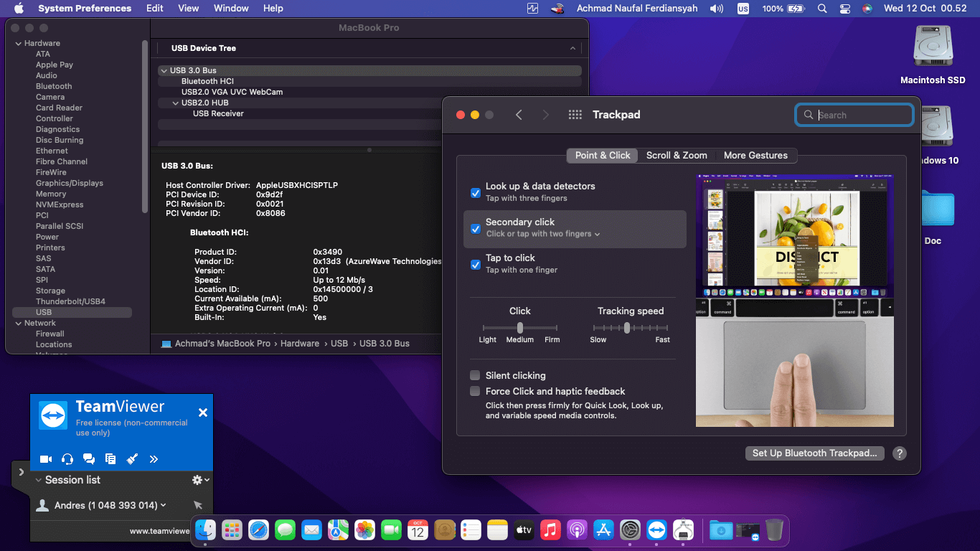The image size is (980, 551).
Task: Switch to the More Gestures tab
Action: pyautogui.click(x=755, y=155)
